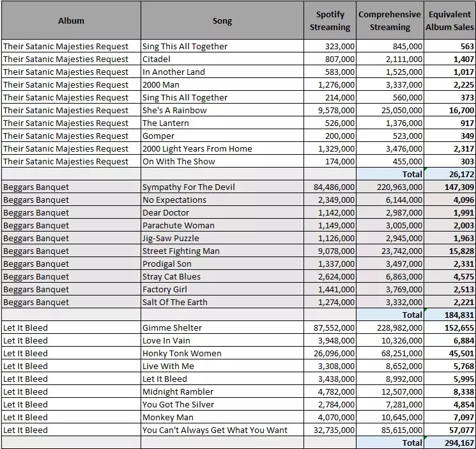Select the 45,501 album sales value

[x=450, y=353]
